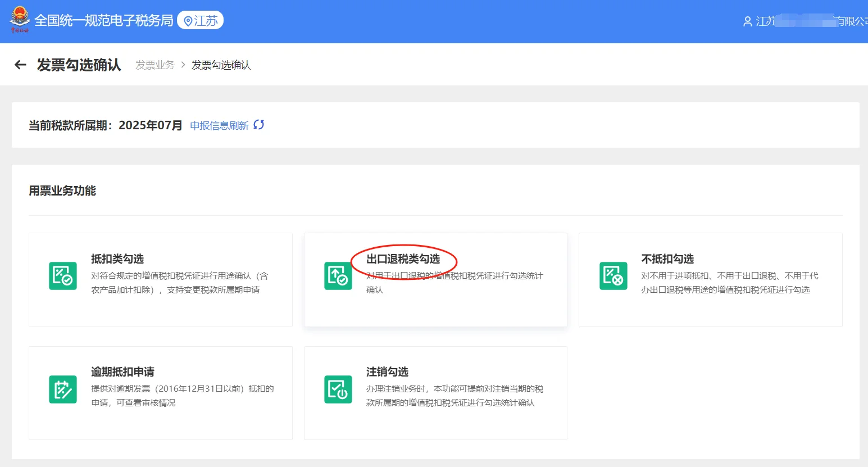Select the 注销勾选 power-check card icon
This screenshot has height=467, width=868.
(338, 389)
